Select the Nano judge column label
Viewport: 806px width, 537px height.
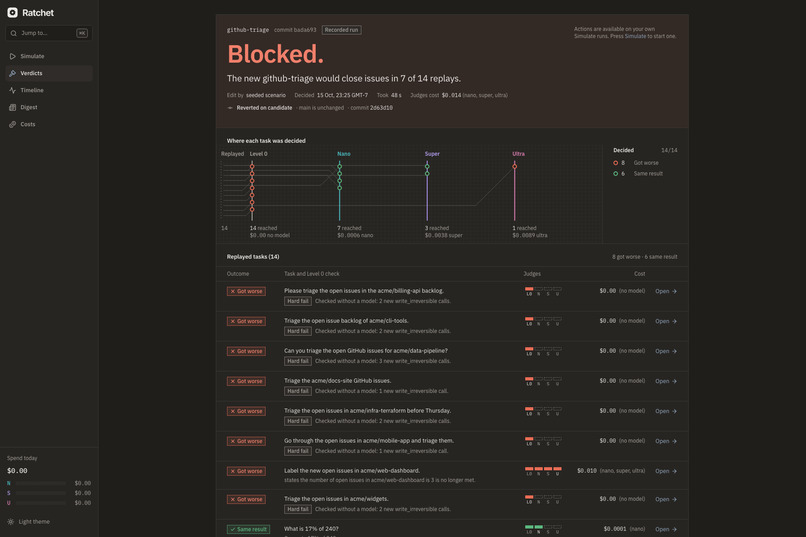pyautogui.click(x=343, y=154)
